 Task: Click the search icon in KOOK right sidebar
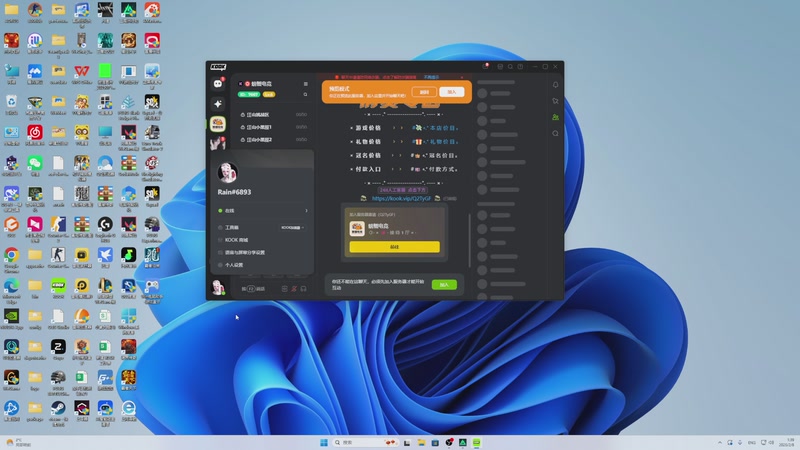pos(555,134)
